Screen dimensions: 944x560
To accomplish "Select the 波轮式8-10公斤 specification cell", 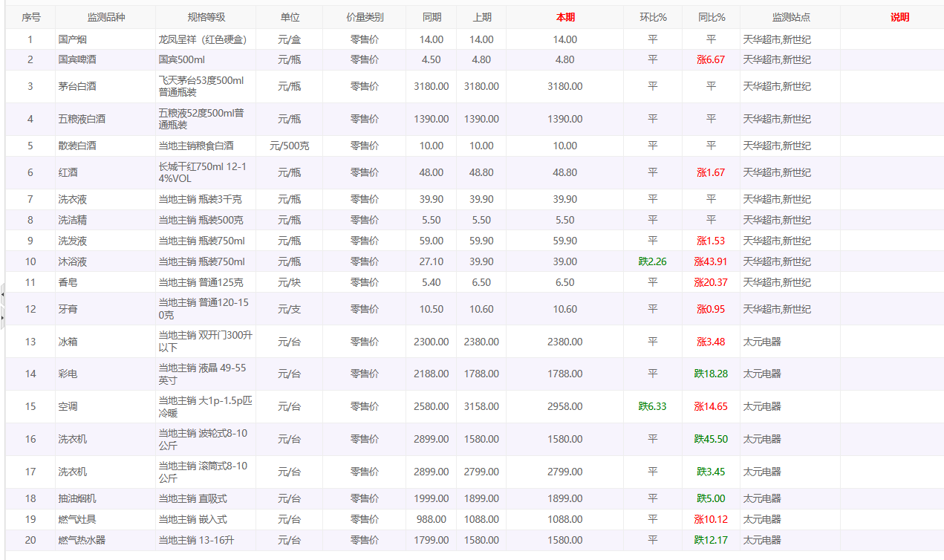I will point(206,439).
